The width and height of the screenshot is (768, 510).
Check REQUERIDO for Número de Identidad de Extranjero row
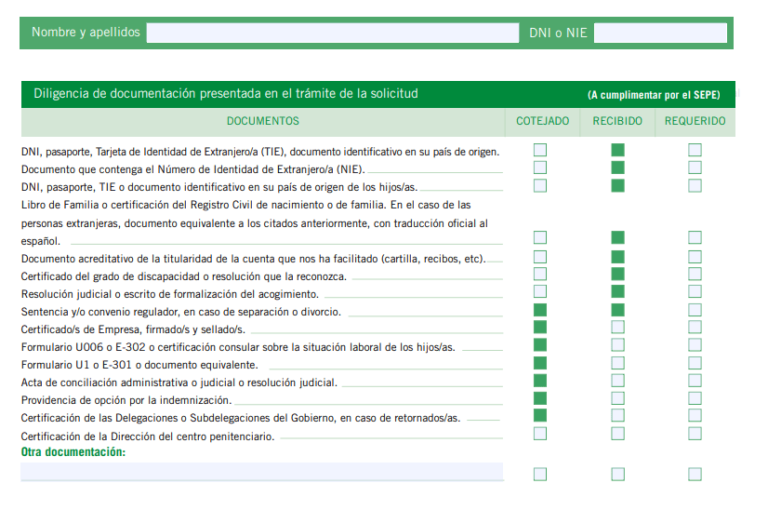[695, 168]
